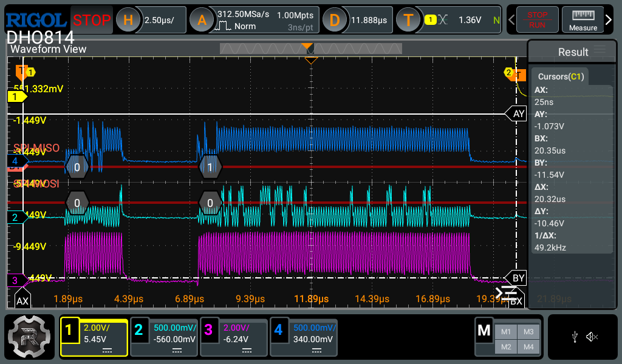Click the 1.00Mpts memory depth readout
This screenshot has height=364, width=622.
coord(295,15)
